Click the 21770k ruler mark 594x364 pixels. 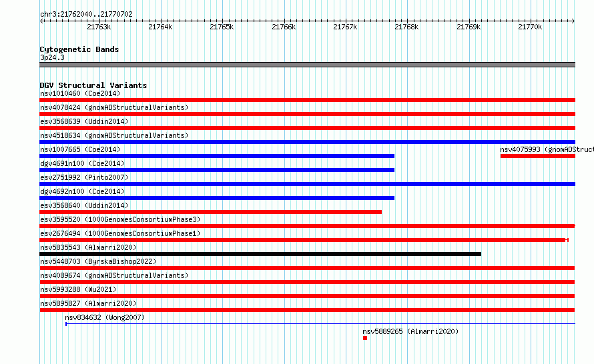[x=530, y=27]
